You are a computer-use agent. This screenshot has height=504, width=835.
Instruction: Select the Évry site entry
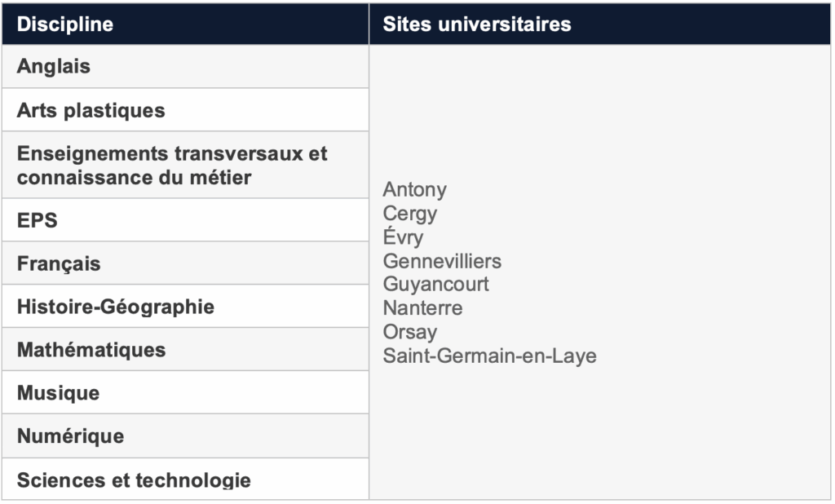click(404, 237)
